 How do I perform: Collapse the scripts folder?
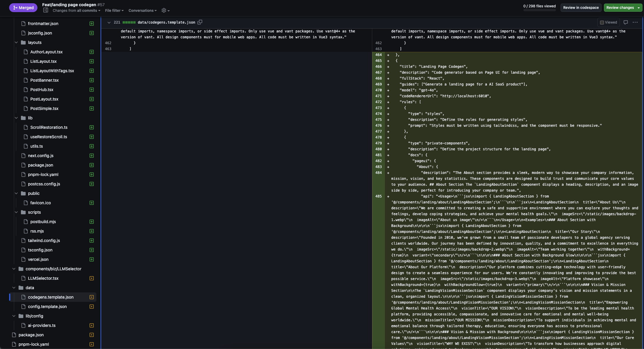click(17, 212)
